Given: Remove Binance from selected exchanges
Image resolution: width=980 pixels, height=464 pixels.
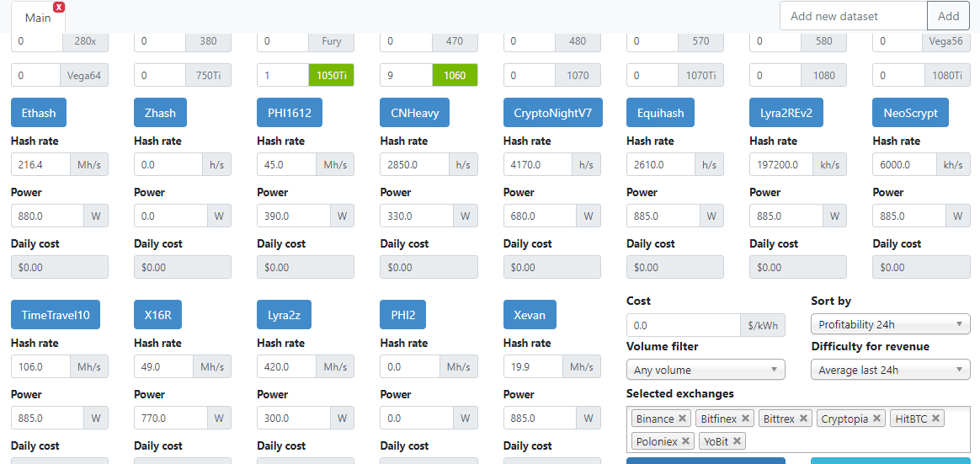Looking at the screenshot, I should click(x=682, y=419).
